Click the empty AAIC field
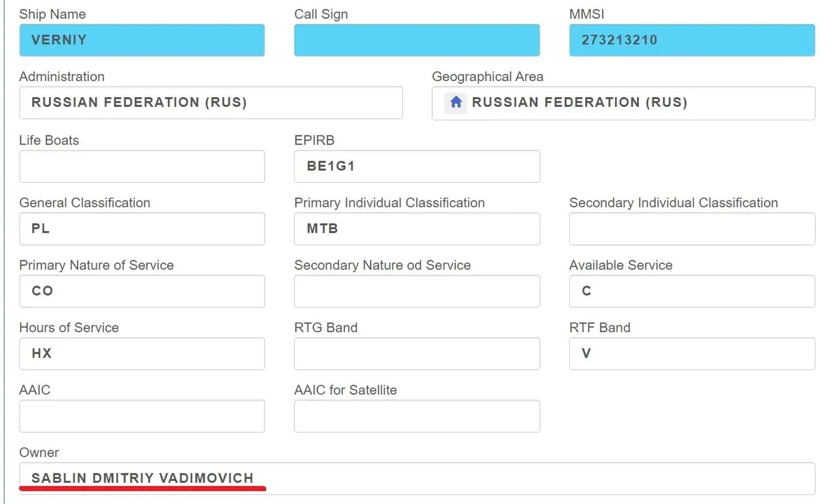Viewport: 838px width, 504px height. point(142,416)
